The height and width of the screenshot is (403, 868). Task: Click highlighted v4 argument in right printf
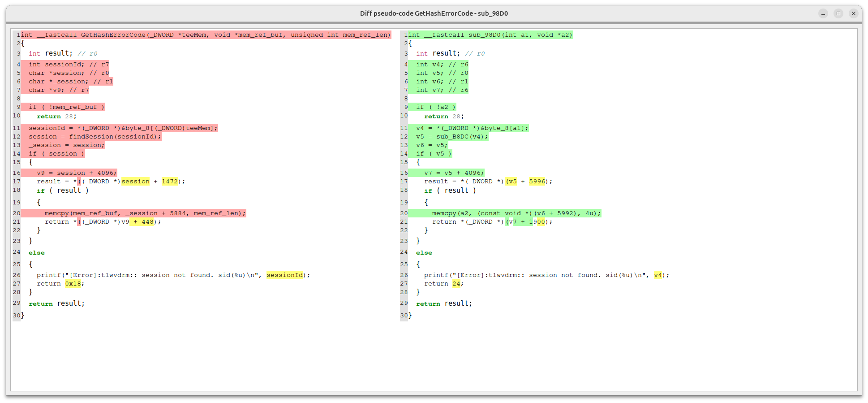658,275
